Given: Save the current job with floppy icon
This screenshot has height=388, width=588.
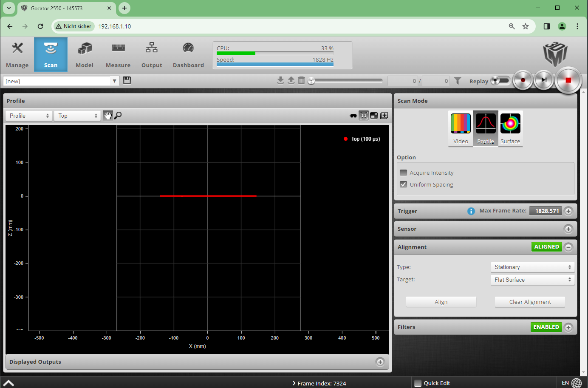Looking at the screenshot, I should (127, 80).
